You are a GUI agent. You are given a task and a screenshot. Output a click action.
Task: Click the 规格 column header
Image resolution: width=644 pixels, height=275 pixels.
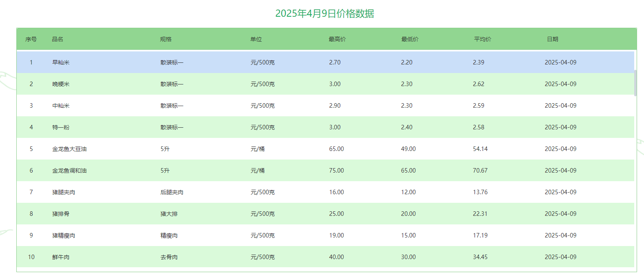(166, 39)
